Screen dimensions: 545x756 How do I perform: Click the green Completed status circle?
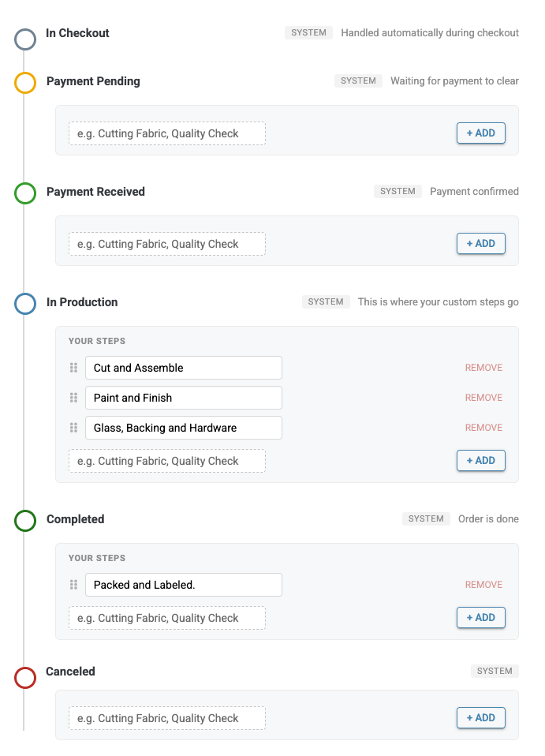[24, 521]
